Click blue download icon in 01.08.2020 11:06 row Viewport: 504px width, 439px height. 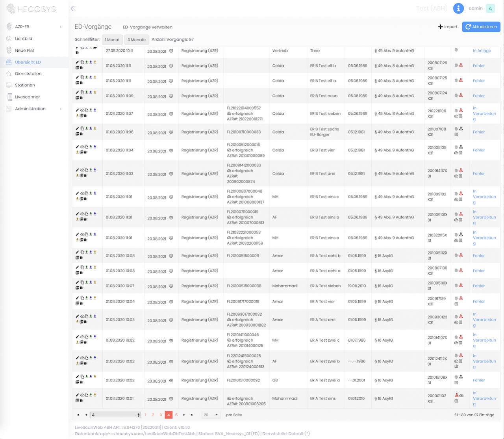(91, 128)
